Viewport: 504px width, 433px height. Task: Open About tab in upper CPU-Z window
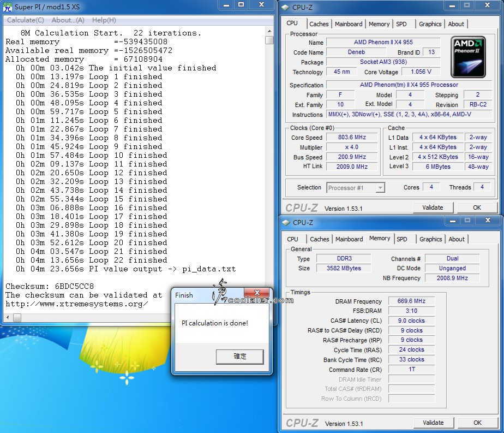click(456, 24)
